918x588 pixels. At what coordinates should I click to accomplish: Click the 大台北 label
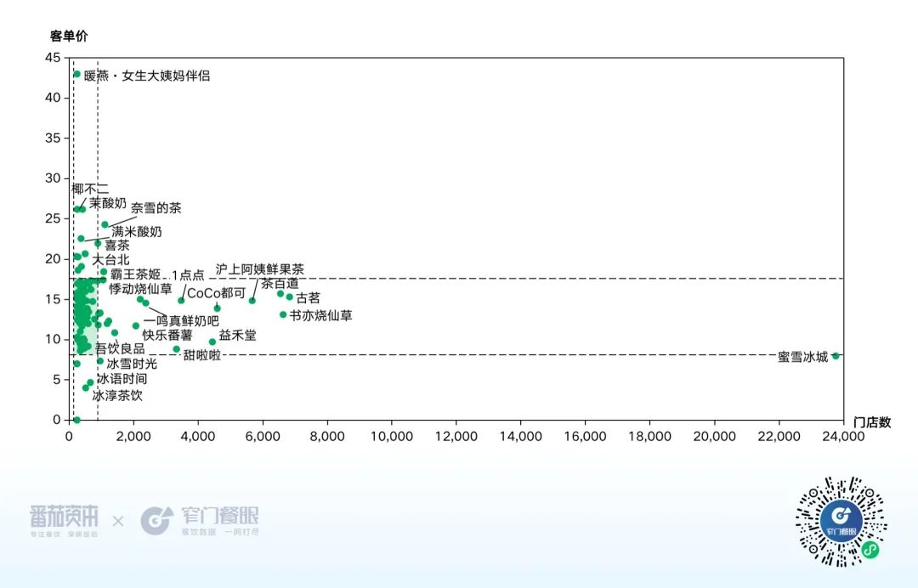(110, 259)
